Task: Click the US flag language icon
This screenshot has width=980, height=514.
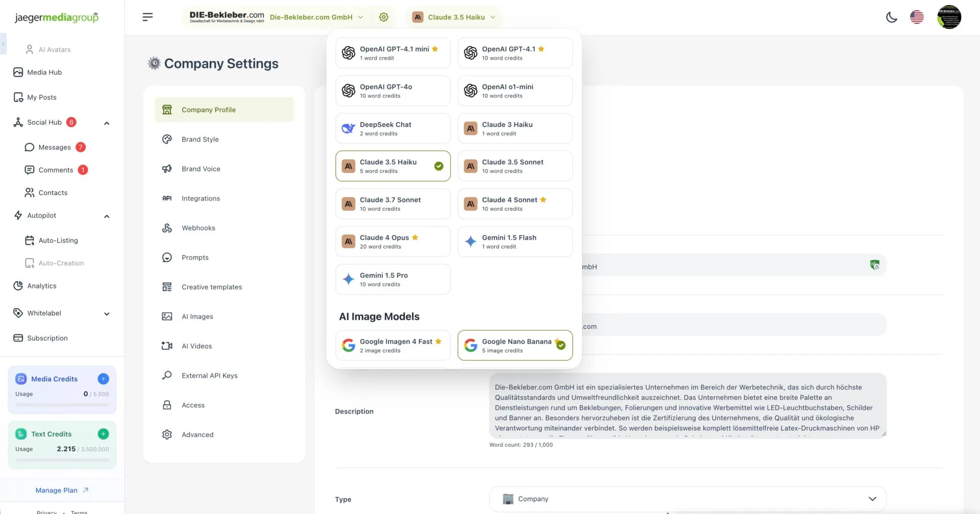Action: click(x=917, y=17)
